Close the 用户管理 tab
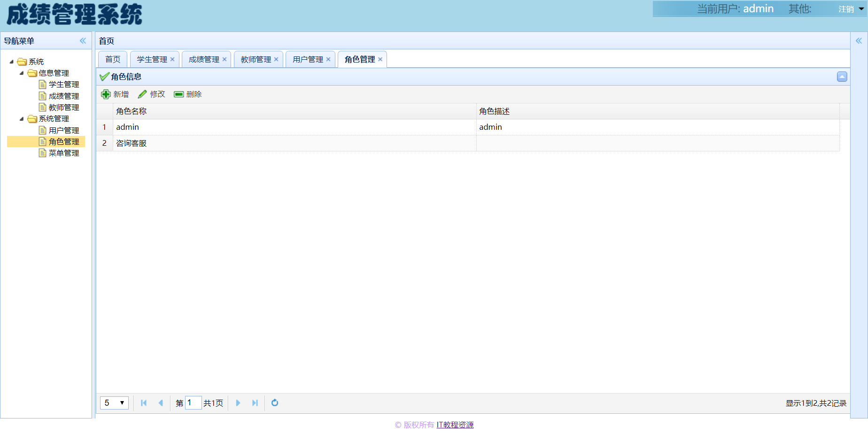The image size is (868, 434). click(x=328, y=59)
